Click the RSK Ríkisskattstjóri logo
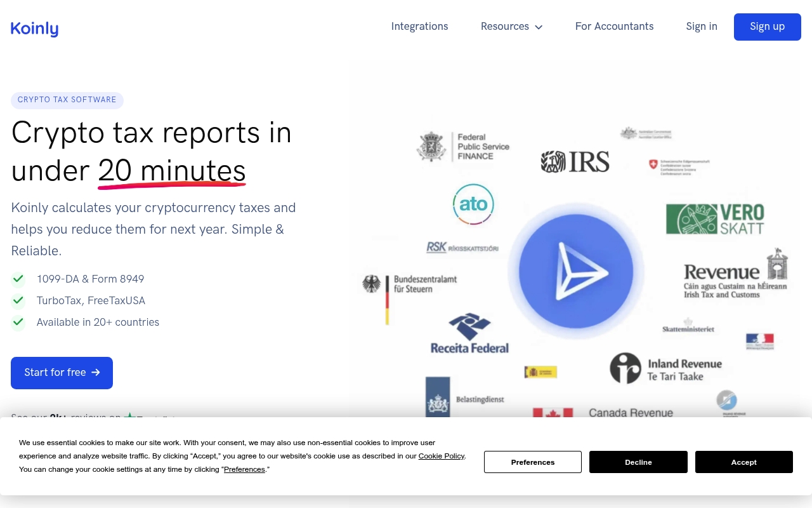Viewport: 812px width, 508px height. coord(462,248)
